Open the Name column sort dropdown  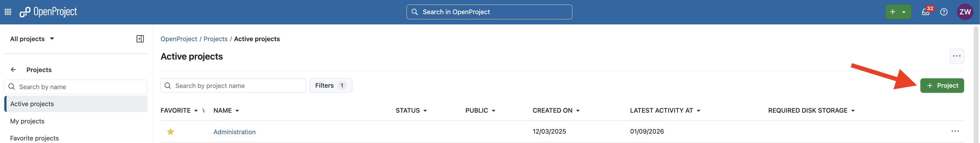(x=226, y=111)
